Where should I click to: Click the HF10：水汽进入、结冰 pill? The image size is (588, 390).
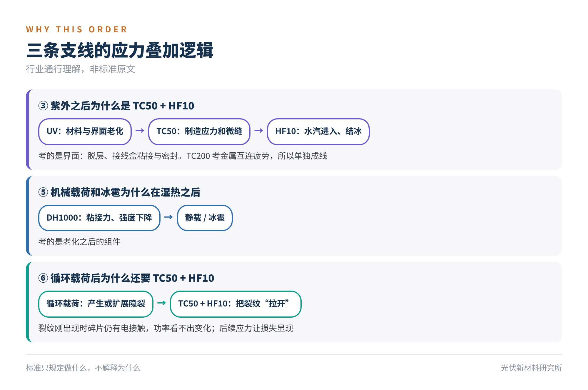tap(318, 131)
